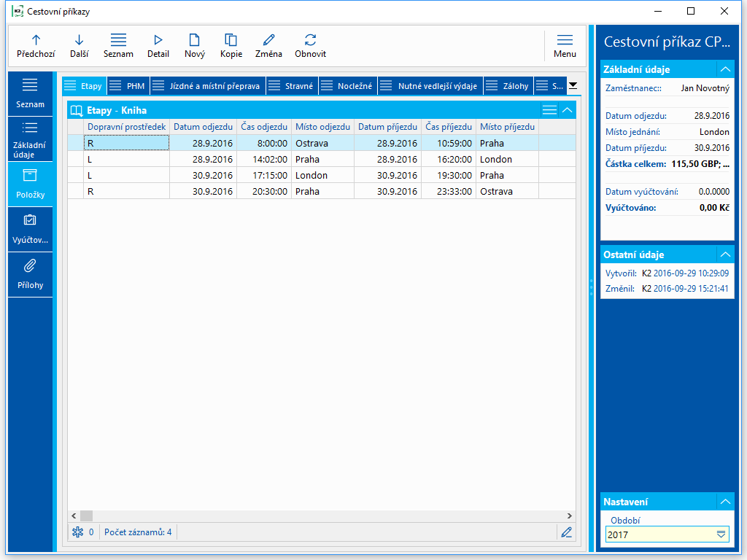747x560 pixels.
Task: Click the Změnil timestamp 2016-09-29 15:21:41
Action: point(691,289)
